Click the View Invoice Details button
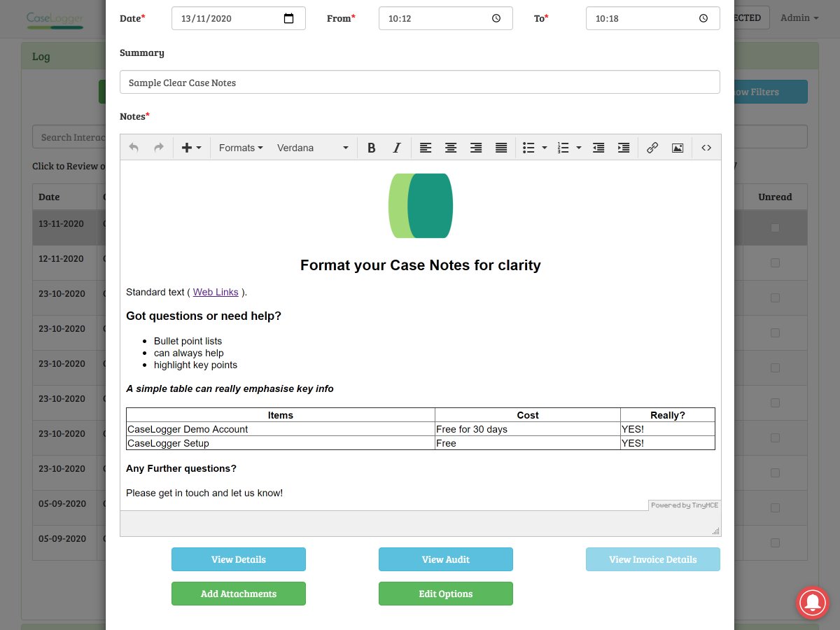Viewport: 840px width, 630px height. pos(653,559)
